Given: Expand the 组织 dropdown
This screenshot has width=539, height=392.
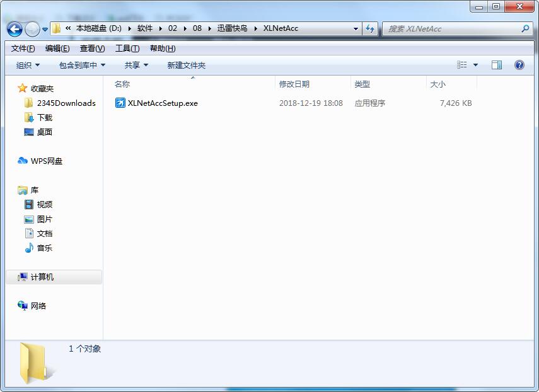Looking at the screenshot, I should pos(26,64).
